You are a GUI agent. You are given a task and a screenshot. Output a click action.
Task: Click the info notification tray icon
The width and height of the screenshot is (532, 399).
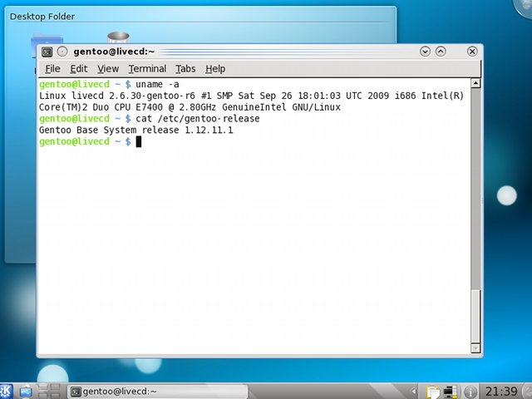(470, 392)
